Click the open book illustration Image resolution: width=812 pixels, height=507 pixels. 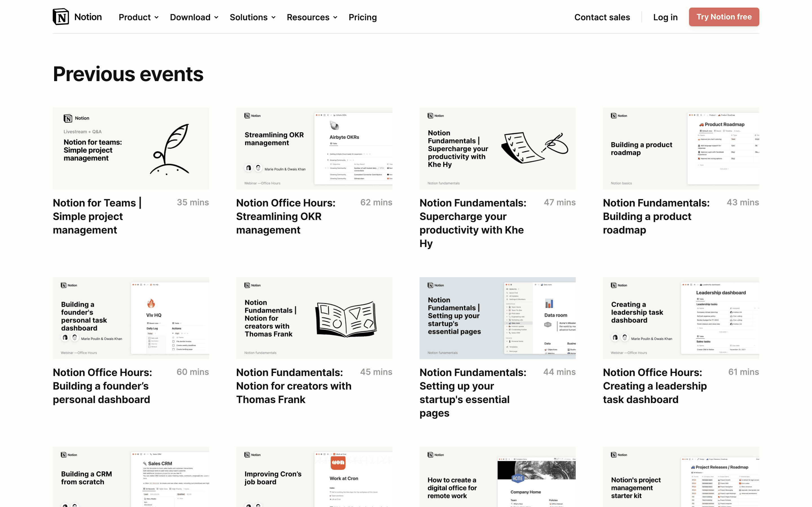[x=346, y=319]
